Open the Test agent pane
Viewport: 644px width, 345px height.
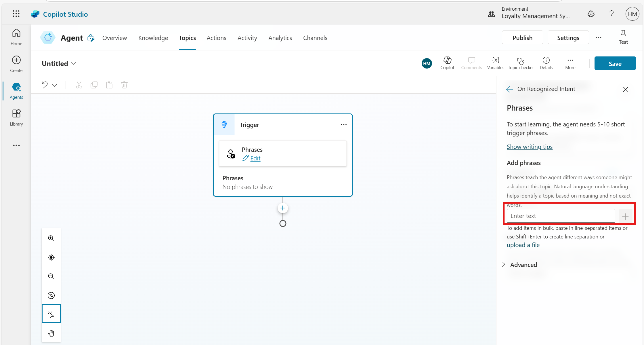(623, 37)
